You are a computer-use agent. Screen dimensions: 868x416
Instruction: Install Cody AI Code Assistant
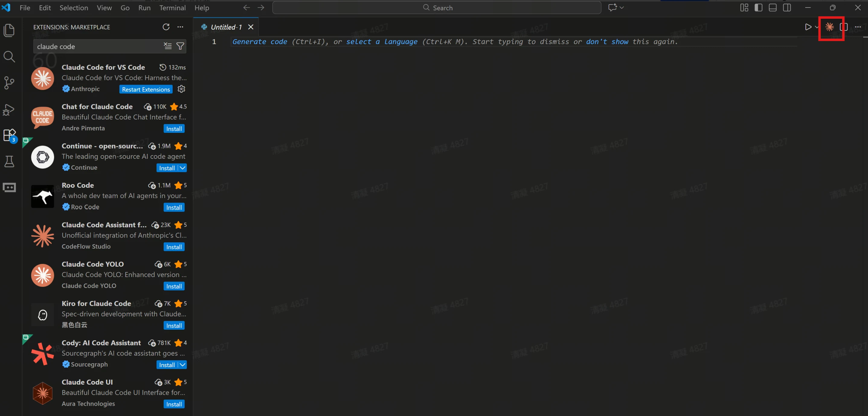point(167,365)
